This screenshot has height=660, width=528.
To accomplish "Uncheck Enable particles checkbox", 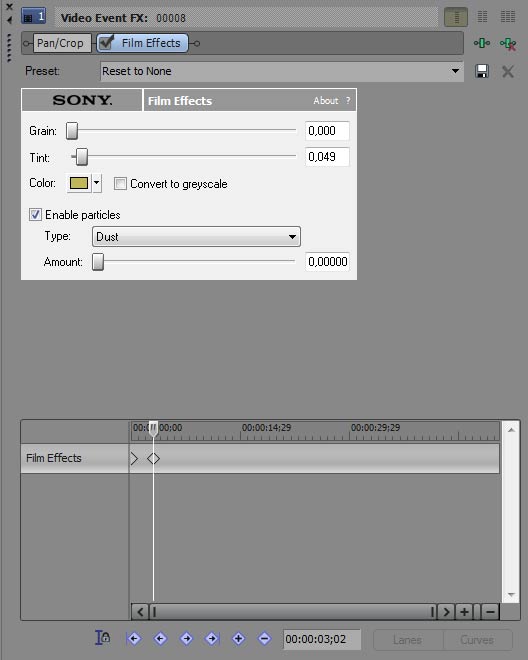I will [x=35, y=215].
